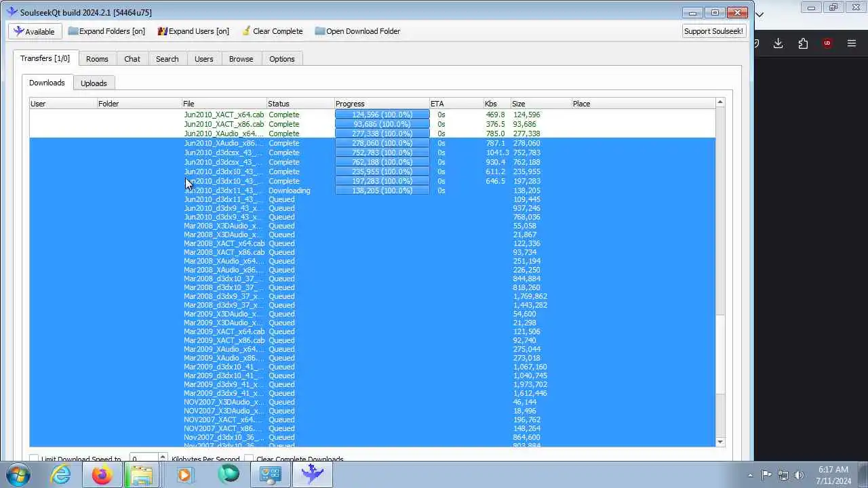Click the 1041.3 Kbs value
This screenshot has height=488, width=868.
point(497,152)
